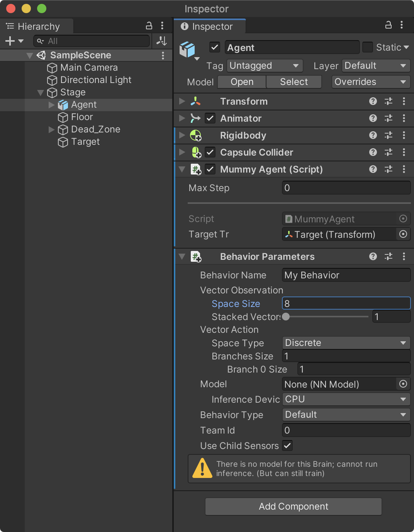Collapse the Stage node in Hierarchy
Screen dimensions: 414x532
[x=41, y=92]
